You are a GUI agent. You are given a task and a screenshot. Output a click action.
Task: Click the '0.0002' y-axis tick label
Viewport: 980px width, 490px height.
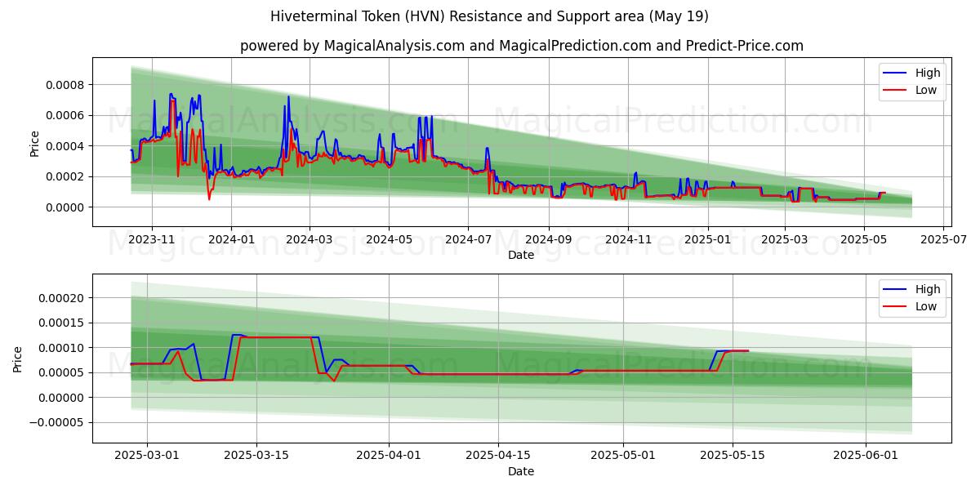pyautogui.click(x=66, y=176)
